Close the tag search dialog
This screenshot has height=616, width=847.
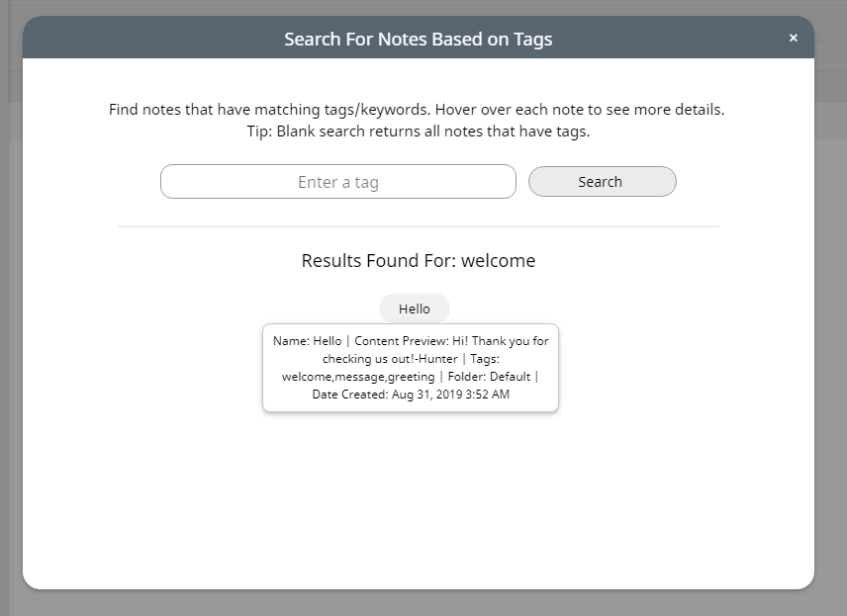793,38
